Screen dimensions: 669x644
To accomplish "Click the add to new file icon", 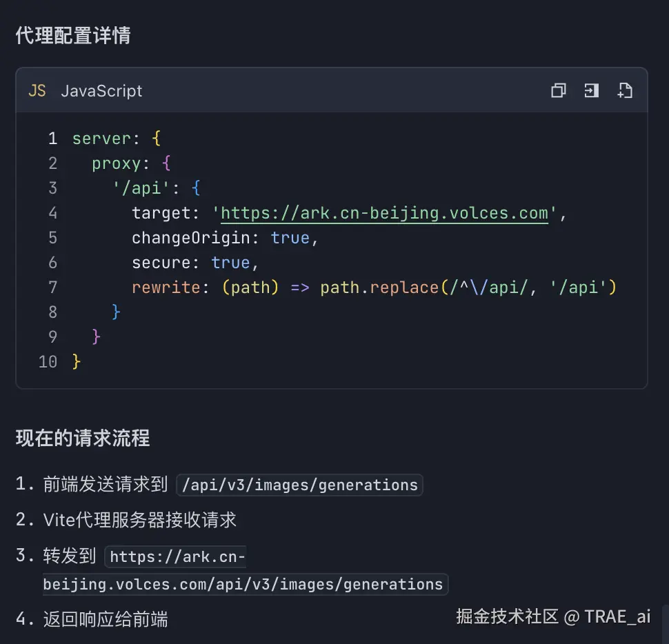I will point(625,91).
